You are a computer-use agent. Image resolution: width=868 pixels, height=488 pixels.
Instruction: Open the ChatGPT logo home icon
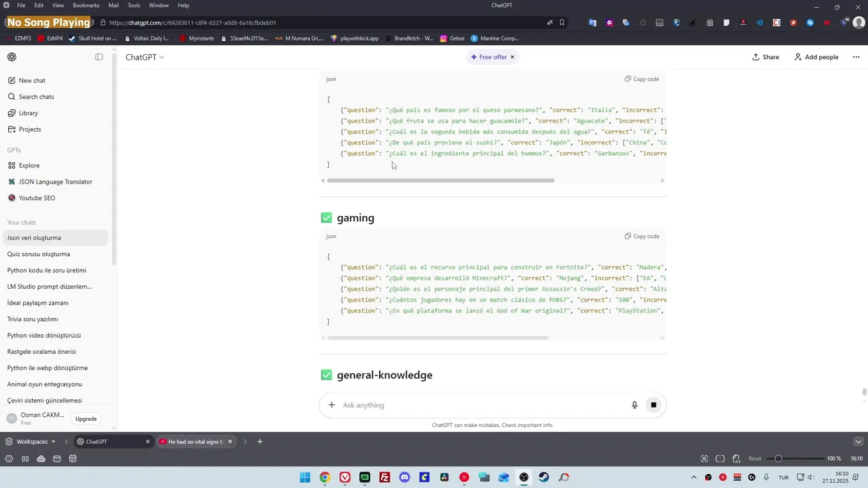pyautogui.click(x=12, y=57)
